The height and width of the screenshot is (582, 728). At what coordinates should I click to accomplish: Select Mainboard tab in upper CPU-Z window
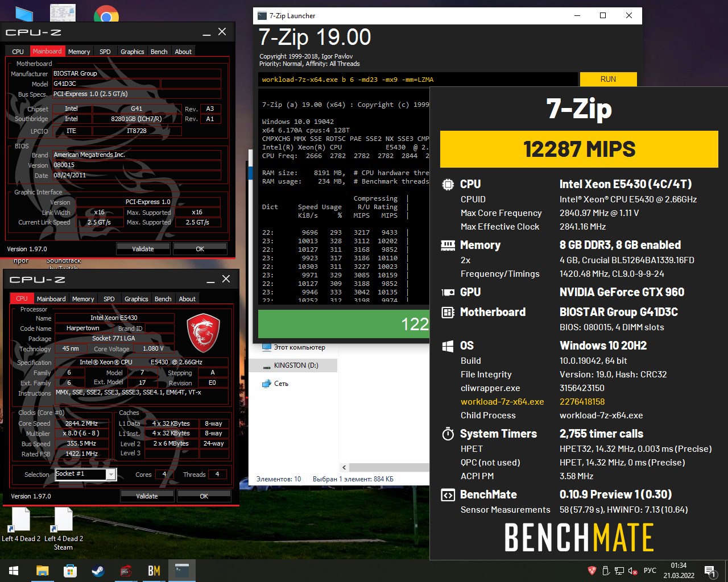pyautogui.click(x=47, y=51)
